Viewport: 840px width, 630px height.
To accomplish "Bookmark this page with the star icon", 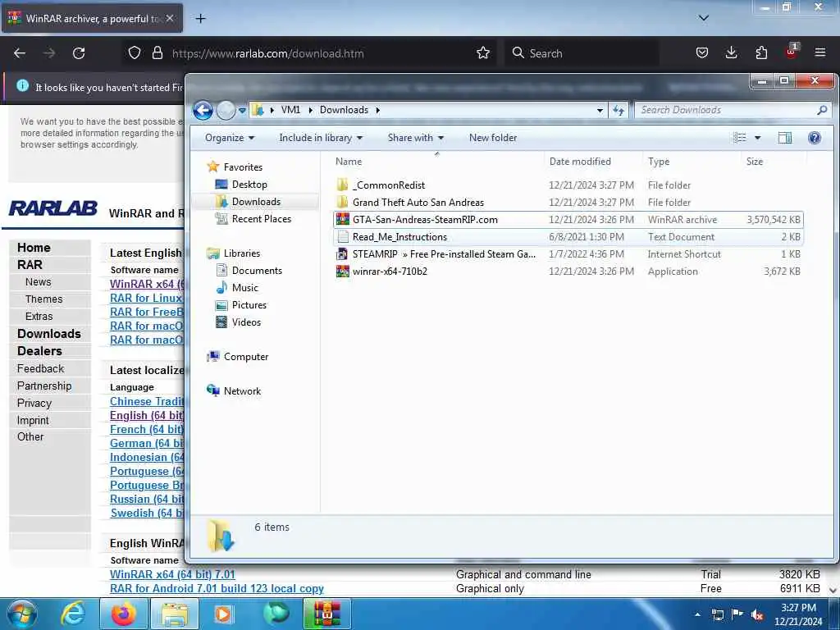I will [x=483, y=52].
